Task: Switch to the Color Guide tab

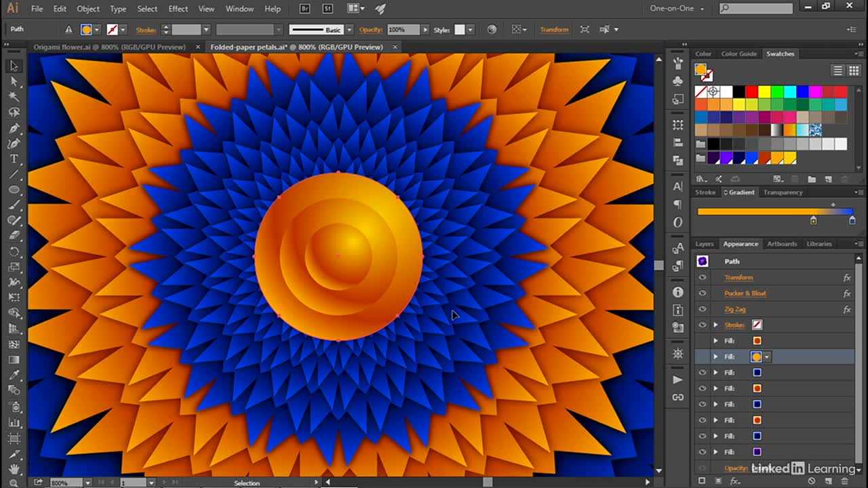Action: [738, 54]
